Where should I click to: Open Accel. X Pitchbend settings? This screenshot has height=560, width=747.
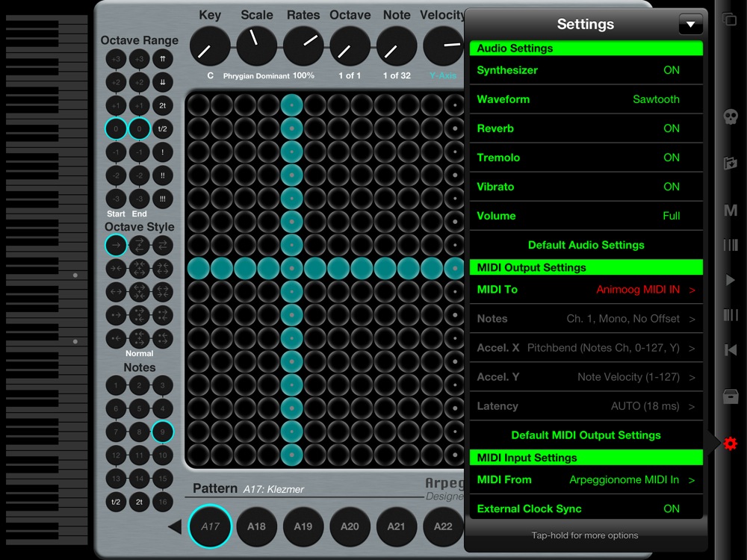coord(586,348)
